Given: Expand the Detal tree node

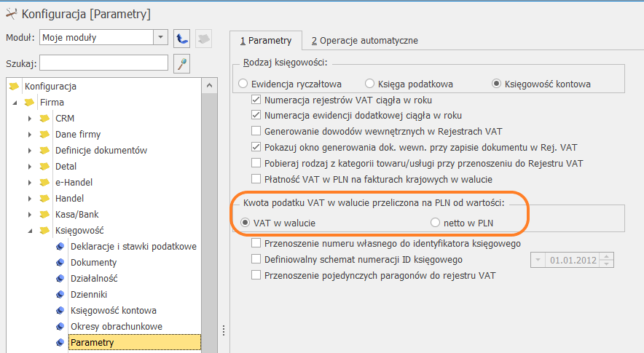Looking at the screenshot, I should tap(30, 167).
